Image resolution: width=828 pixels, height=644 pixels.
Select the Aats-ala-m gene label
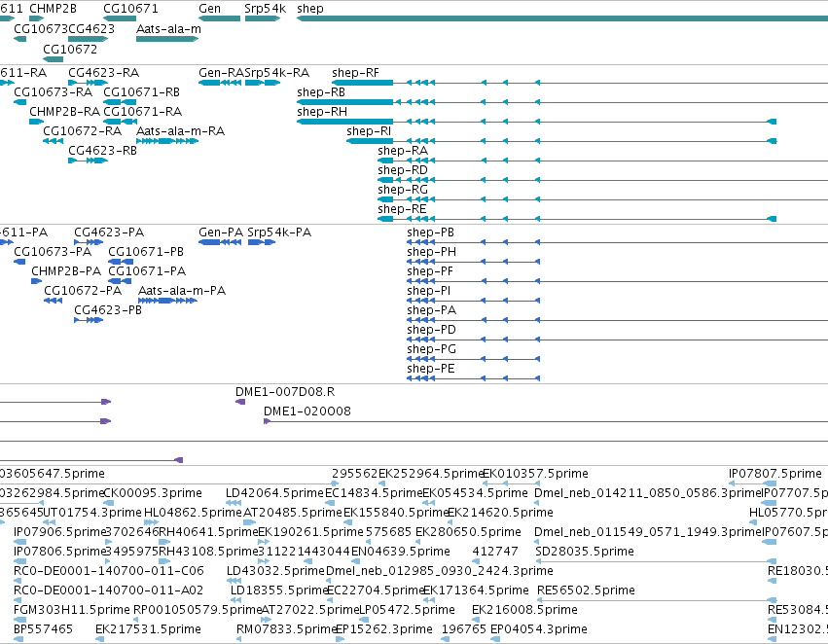pos(168,29)
